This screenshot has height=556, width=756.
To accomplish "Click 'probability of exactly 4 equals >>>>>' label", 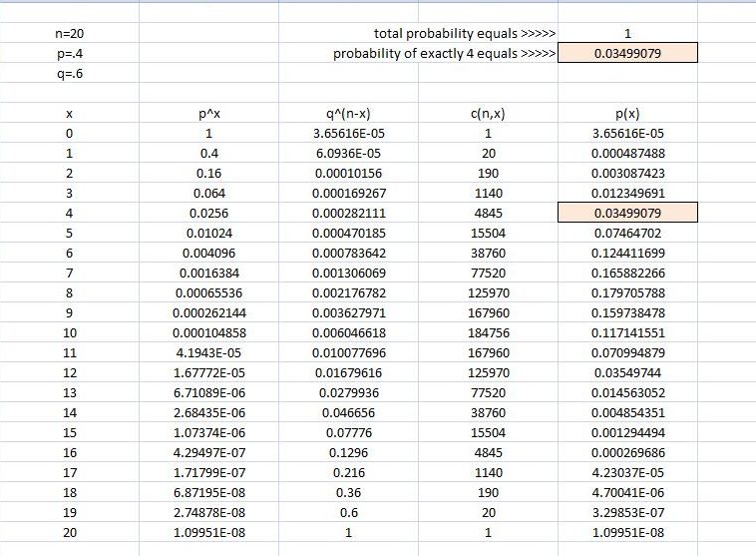I will pos(444,53).
